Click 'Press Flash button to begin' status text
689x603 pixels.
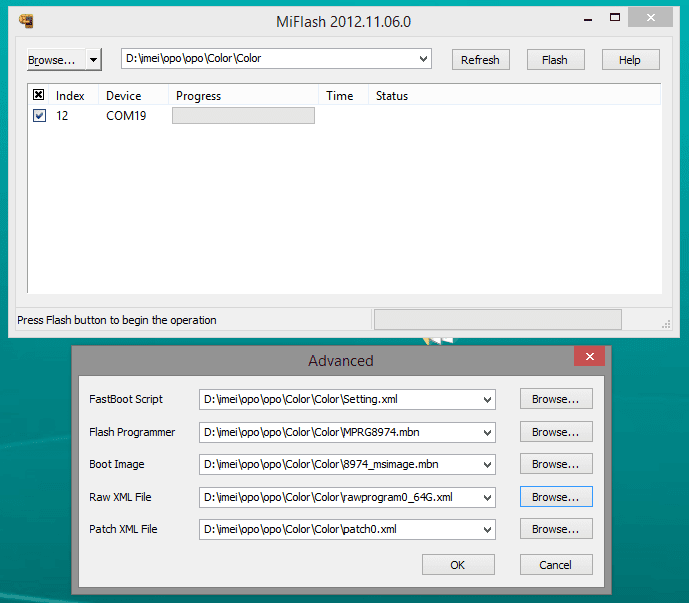tap(117, 320)
